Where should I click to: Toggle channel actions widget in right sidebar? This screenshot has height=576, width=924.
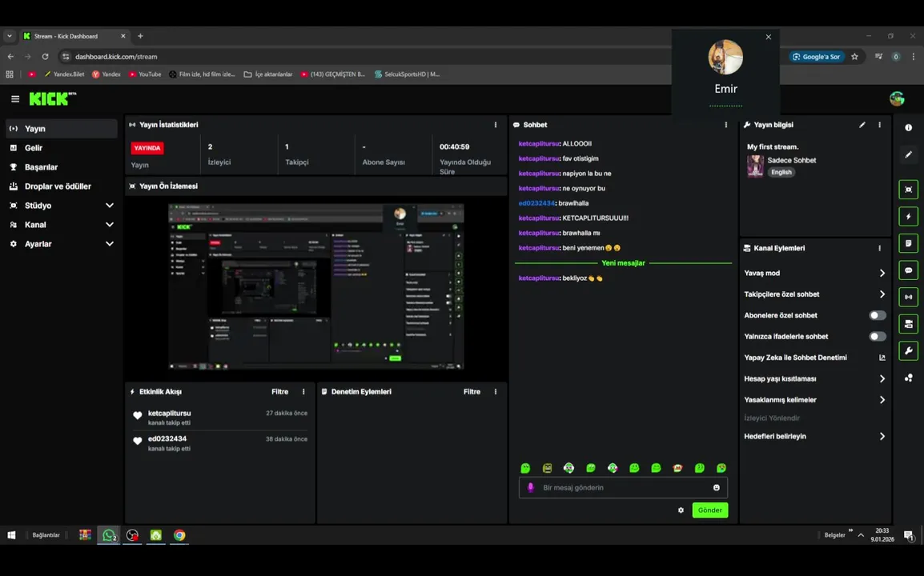[x=909, y=325]
